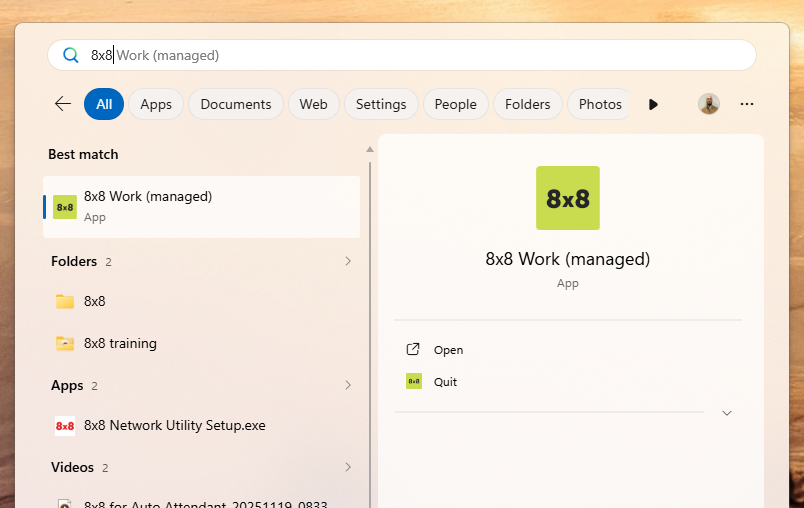Viewport: 804px width, 508px height.
Task: Select the All filter tab
Action: click(104, 104)
